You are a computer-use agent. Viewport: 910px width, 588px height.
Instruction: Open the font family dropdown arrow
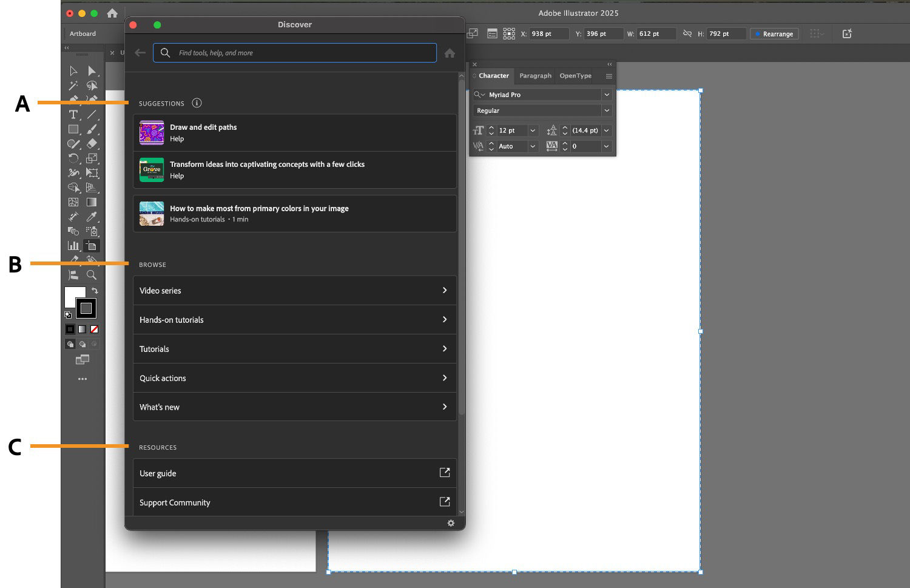(x=606, y=95)
